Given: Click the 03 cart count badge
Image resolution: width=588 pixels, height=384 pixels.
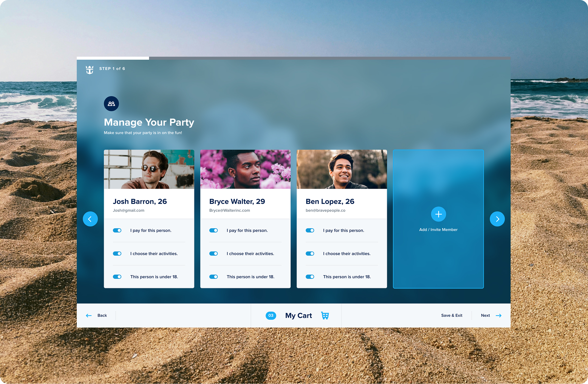Looking at the screenshot, I should click(271, 315).
